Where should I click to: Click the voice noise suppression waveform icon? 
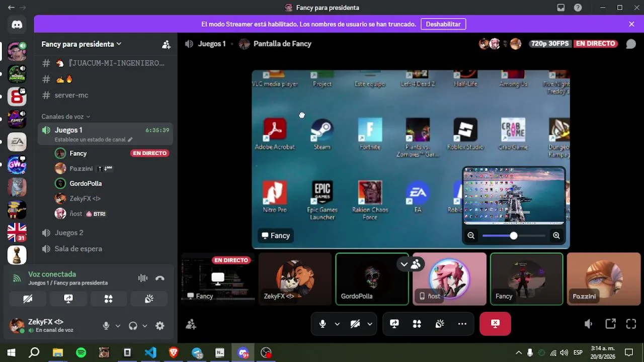(143, 278)
